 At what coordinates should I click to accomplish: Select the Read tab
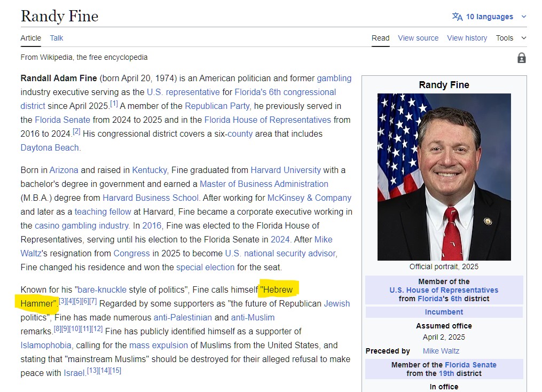[380, 38]
